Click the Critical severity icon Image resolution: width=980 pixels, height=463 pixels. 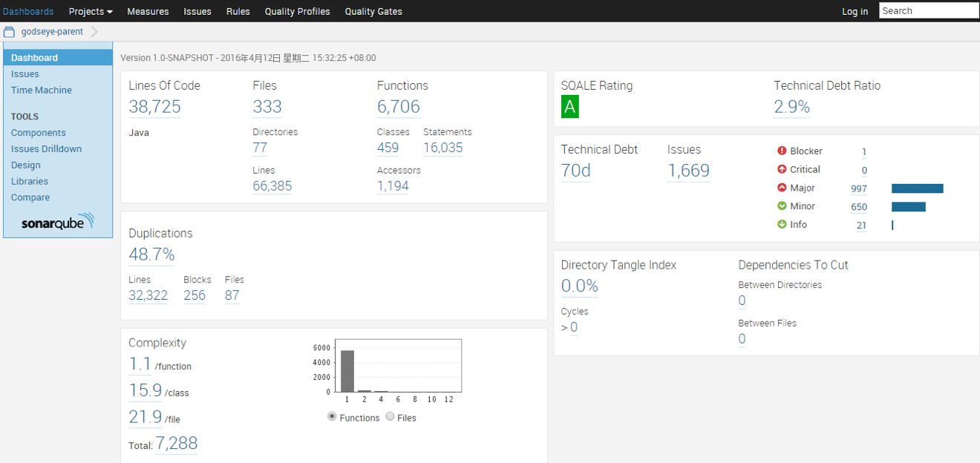pyautogui.click(x=782, y=169)
